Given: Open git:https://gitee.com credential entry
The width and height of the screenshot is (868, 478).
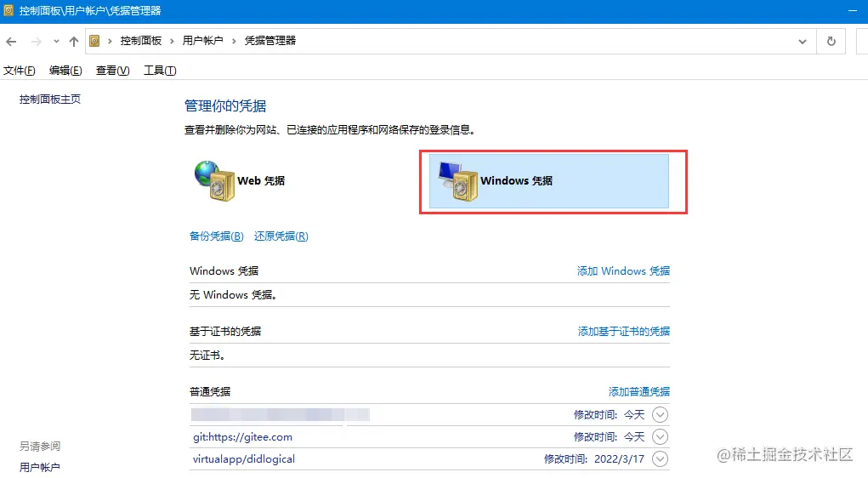Looking at the screenshot, I should (x=242, y=437).
